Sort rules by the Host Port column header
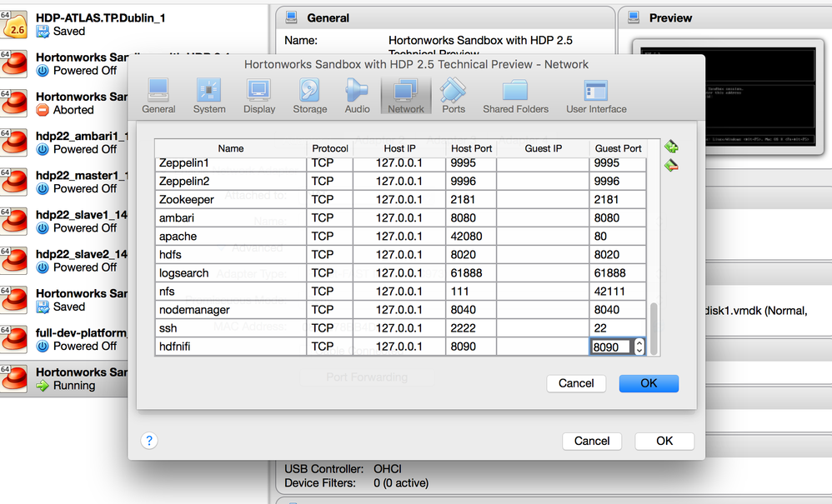 coord(471,148)
